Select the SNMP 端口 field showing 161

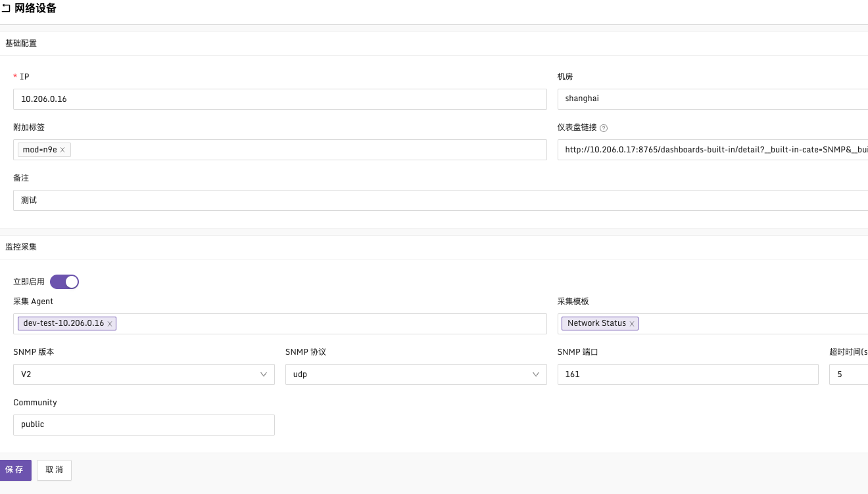click(x=687, y=374)
